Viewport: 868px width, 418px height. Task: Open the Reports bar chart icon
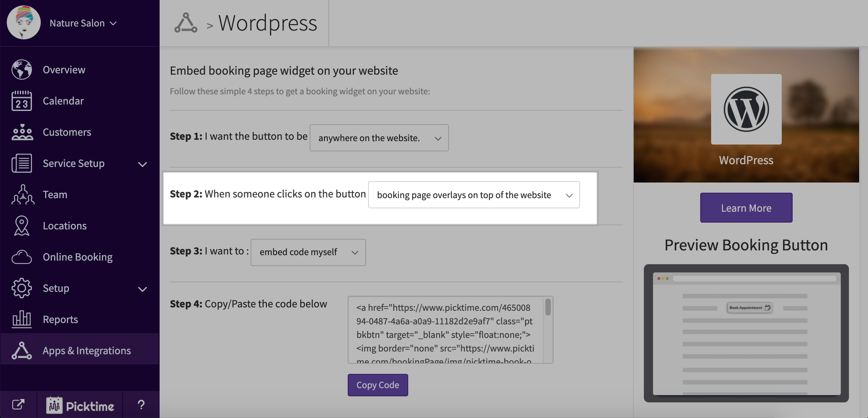[22, 319]
